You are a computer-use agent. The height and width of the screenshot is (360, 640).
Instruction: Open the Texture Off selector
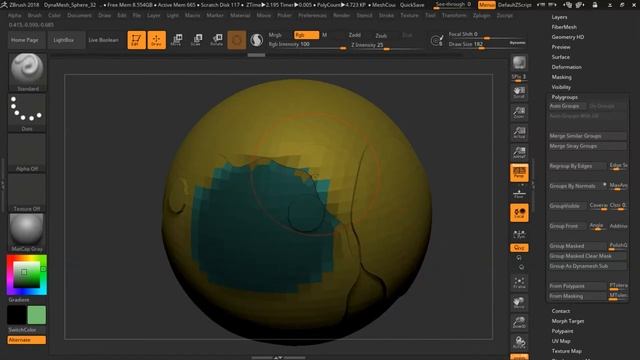pos(27,192)
